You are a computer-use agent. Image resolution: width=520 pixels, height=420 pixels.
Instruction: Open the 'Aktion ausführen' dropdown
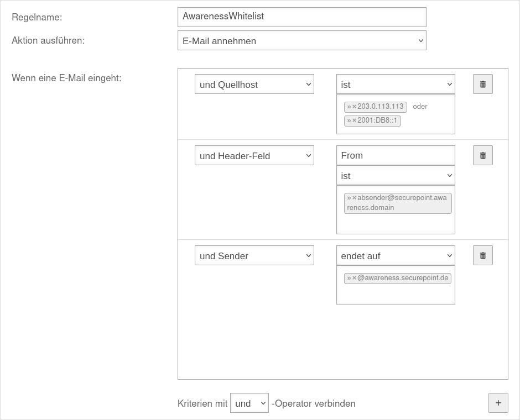[x=301, y=40]
